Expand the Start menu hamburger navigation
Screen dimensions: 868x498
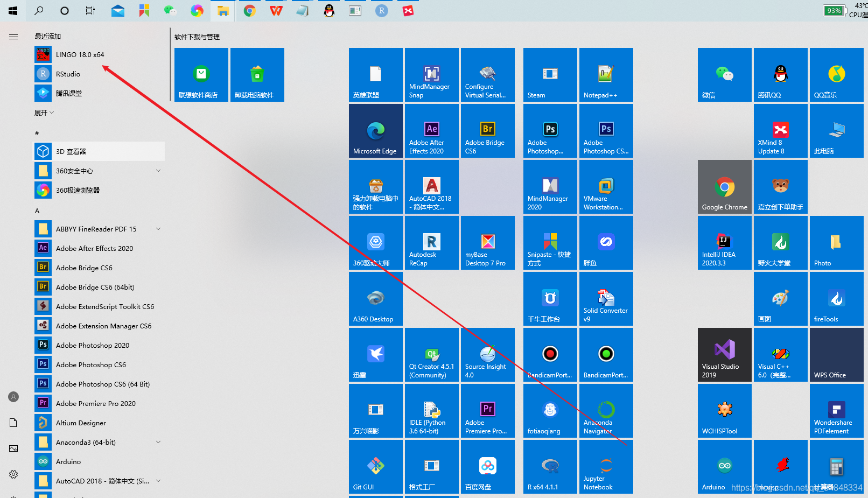click(x=13, y=37)
